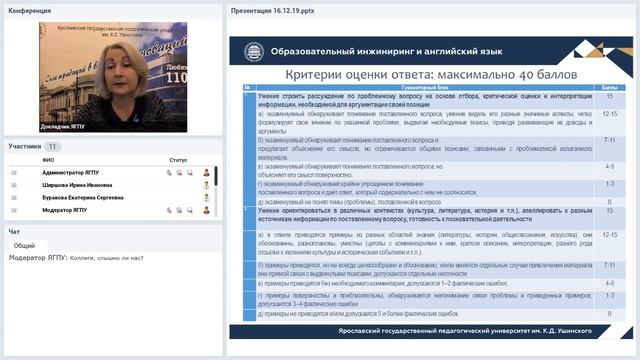Screen dimensions: 640x360
Task: Click the participants count badge 11
Action: pyautogui.click(x=52, y=147)
